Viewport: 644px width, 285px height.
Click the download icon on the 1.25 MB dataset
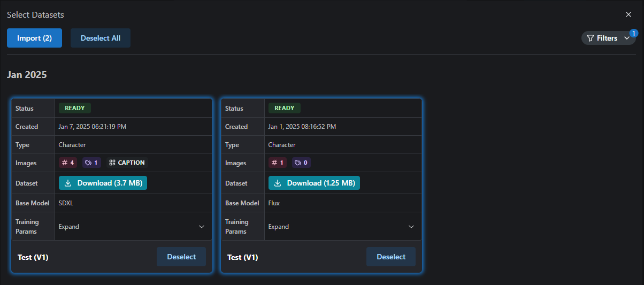point(278,183)
